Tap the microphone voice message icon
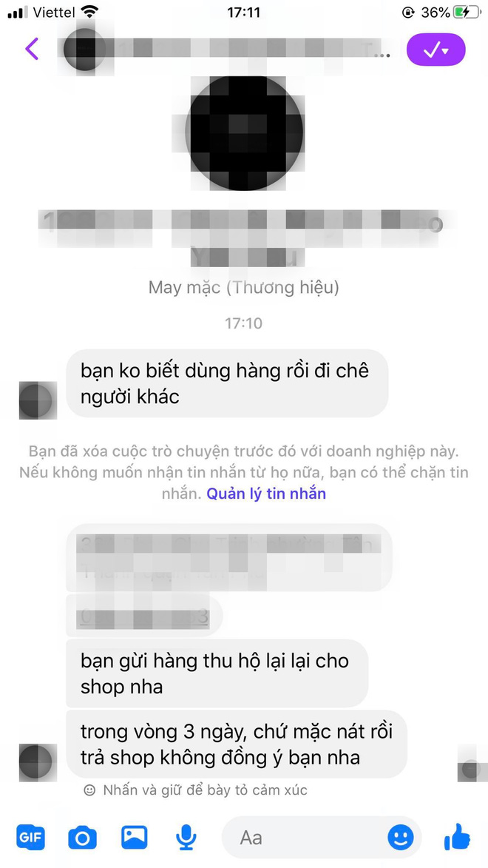The width and height of the screenshot is (488, 868). [x=186, y=838]
